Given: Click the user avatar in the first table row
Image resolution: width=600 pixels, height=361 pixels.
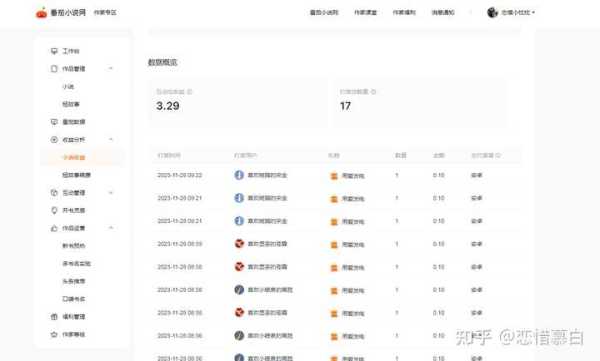Looking at the screenshot, I should [x=239, y=175].
